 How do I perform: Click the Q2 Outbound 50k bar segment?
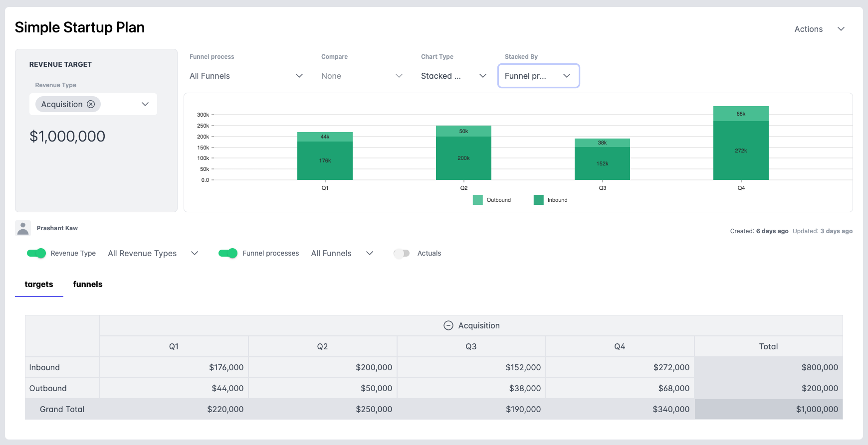(x=463, y=131)
